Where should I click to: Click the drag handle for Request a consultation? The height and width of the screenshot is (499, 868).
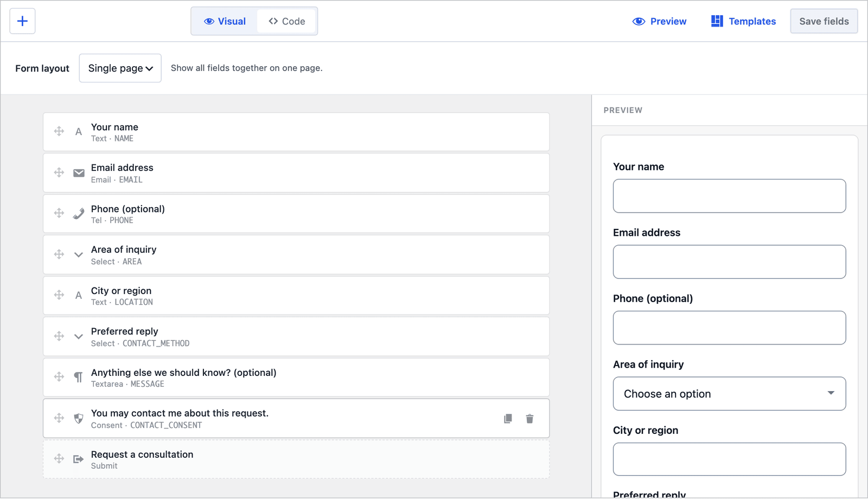[x=59, y=459]
